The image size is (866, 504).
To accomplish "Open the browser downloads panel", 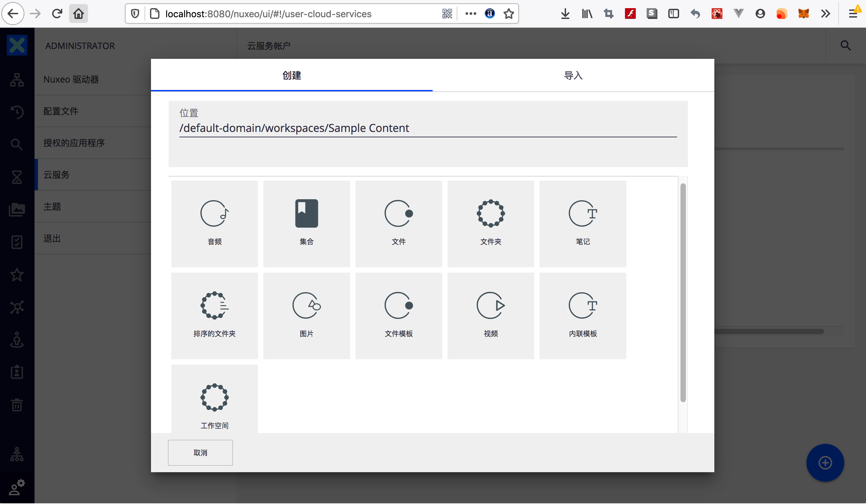I will [565, 14].
